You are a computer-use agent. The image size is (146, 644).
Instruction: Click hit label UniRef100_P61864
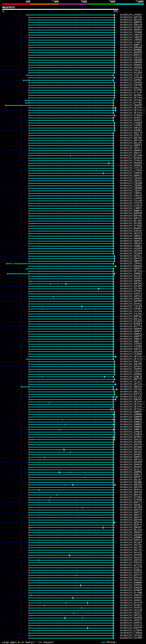pyautogui.click(x=131, y=254)
